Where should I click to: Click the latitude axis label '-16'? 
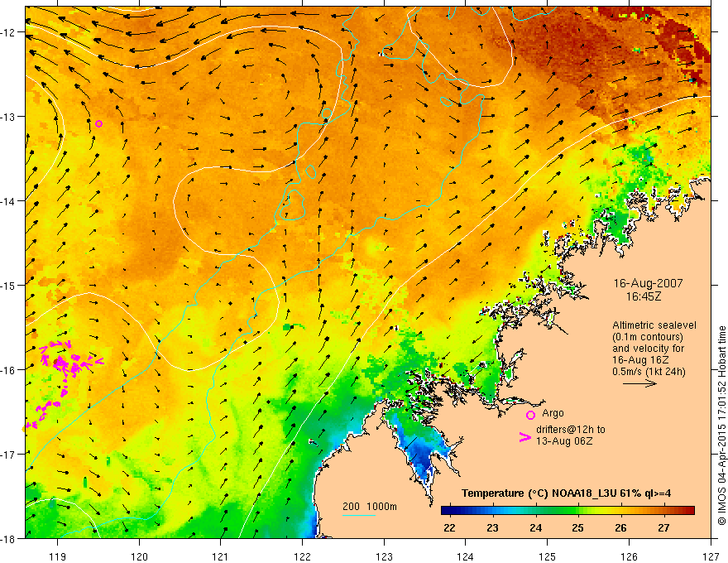point(8,370)
